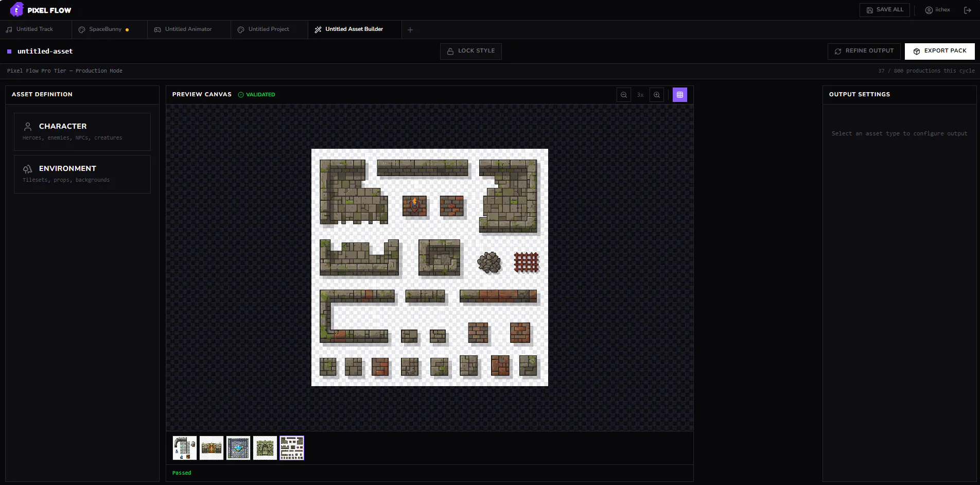
Task: Click the refresh icon in Refine Output
Action: (x=838, y=51)
